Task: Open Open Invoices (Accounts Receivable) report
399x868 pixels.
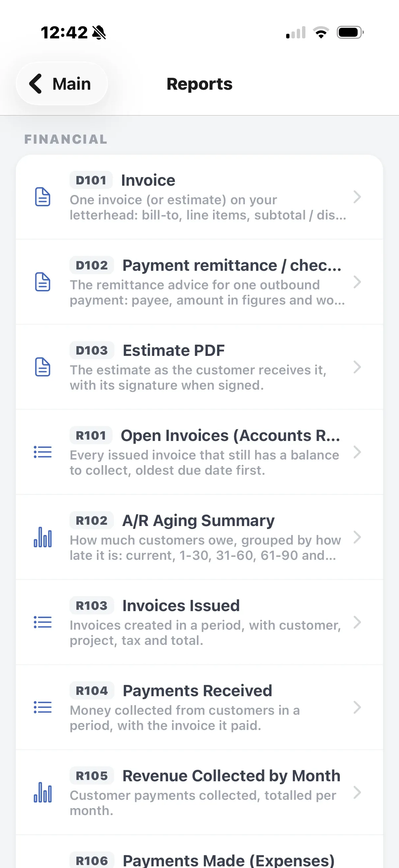Action: pyautogui.click(x=231, y=436)
